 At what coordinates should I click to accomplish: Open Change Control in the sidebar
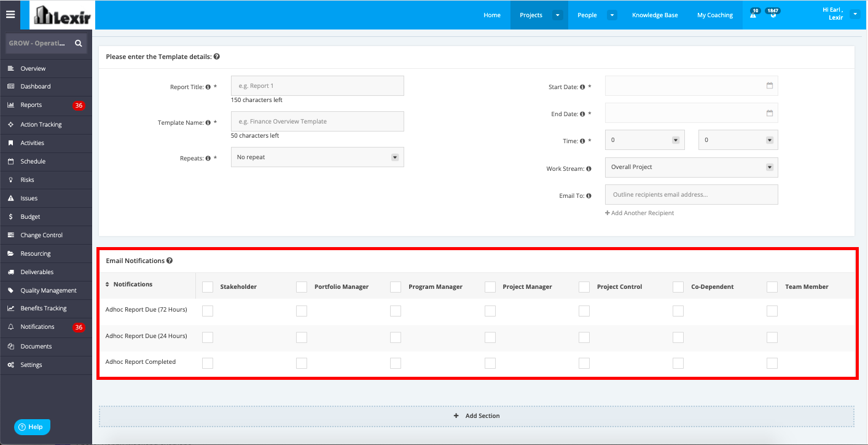pos(46,235)
